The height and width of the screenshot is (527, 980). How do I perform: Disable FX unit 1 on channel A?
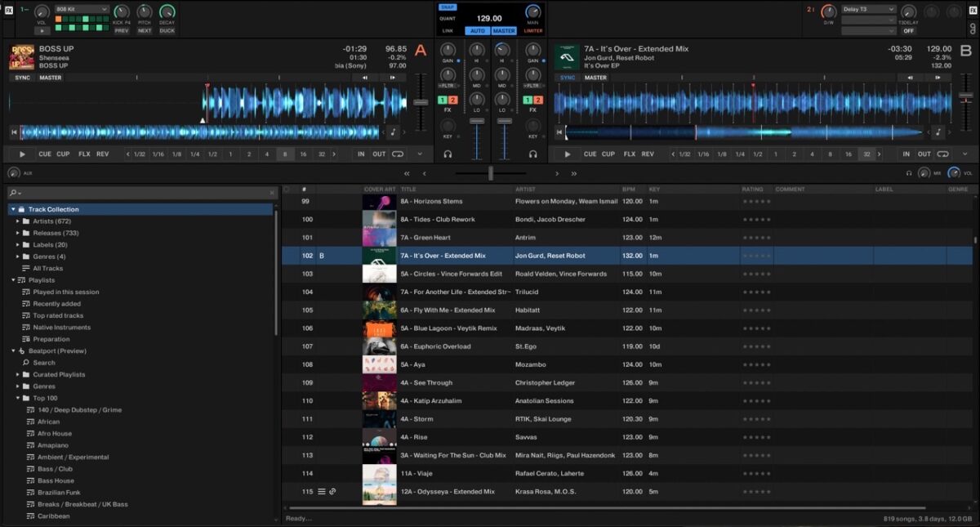coord(442,100)
